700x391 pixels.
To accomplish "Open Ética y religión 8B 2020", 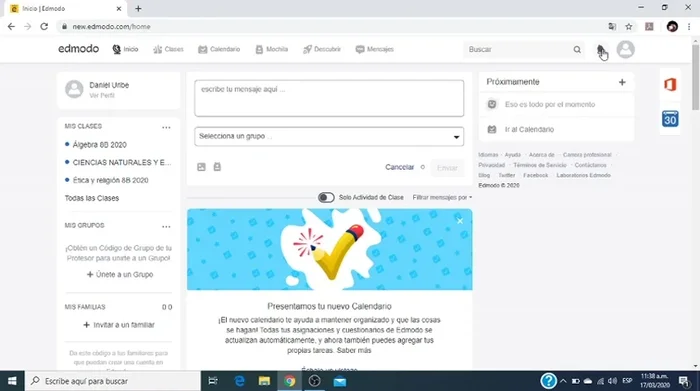I will (110, 180).
